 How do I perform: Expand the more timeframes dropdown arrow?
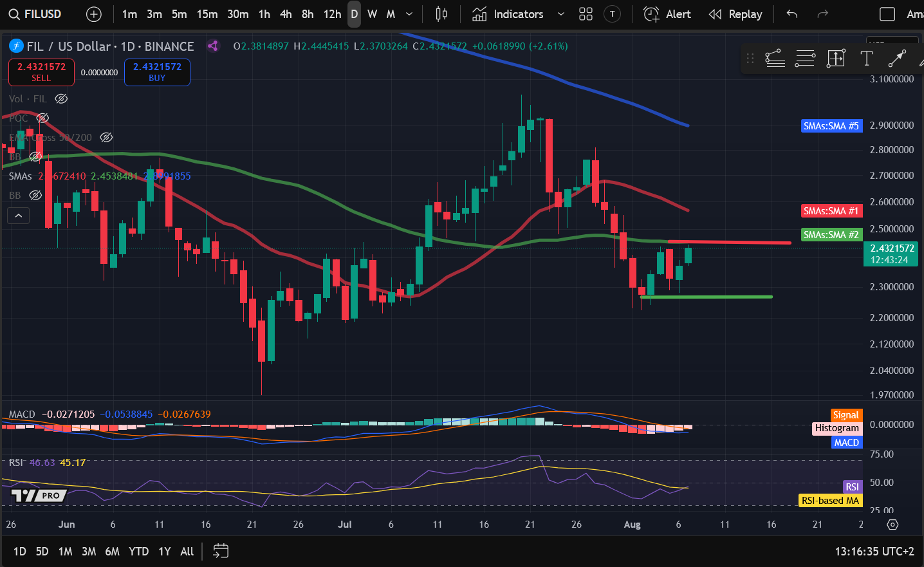(409, 14)
